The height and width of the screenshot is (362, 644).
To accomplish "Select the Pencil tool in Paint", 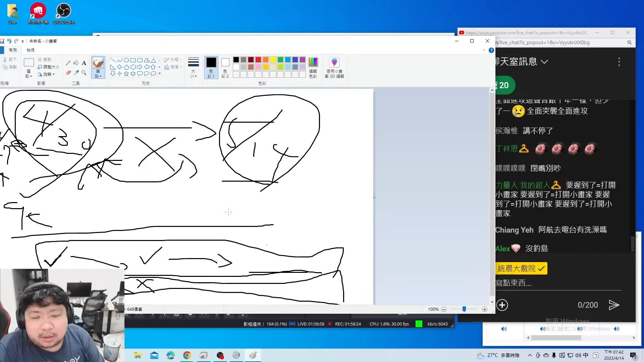I will pos(68,63).
